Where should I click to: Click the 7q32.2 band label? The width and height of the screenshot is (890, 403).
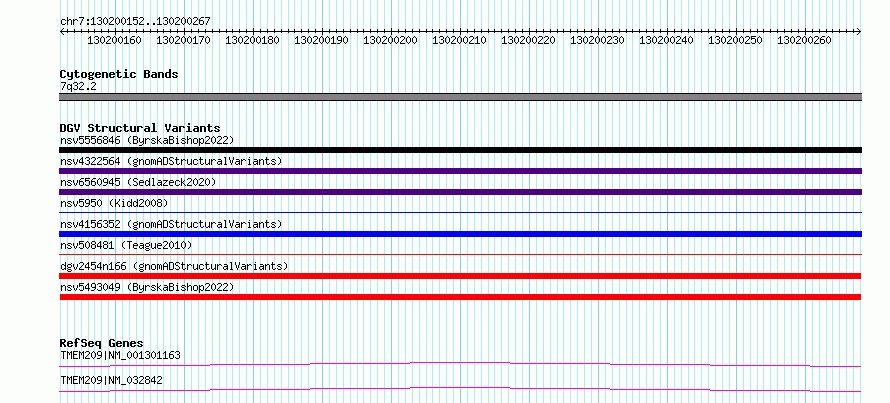[x=78, y=87]
